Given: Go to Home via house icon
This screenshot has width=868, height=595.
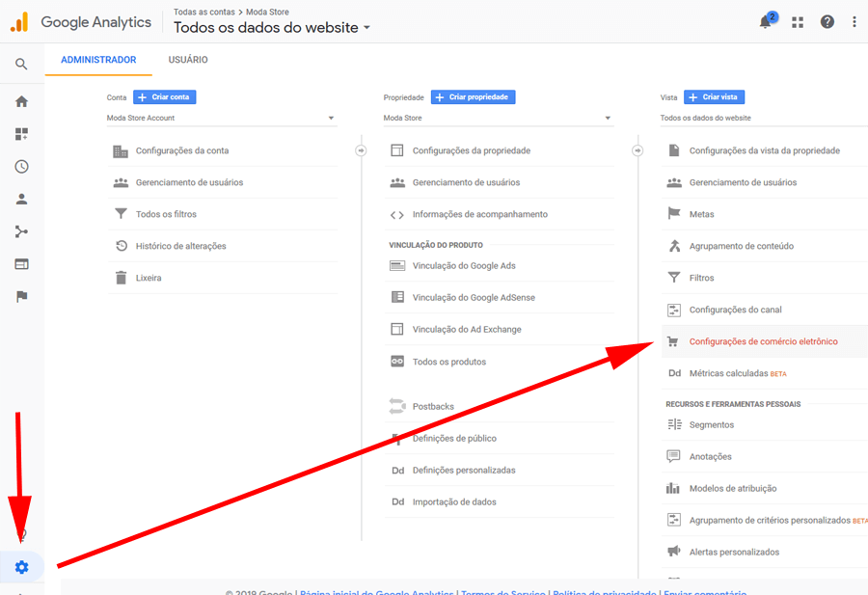Looking at the screenshot, I should coord(21,101).
